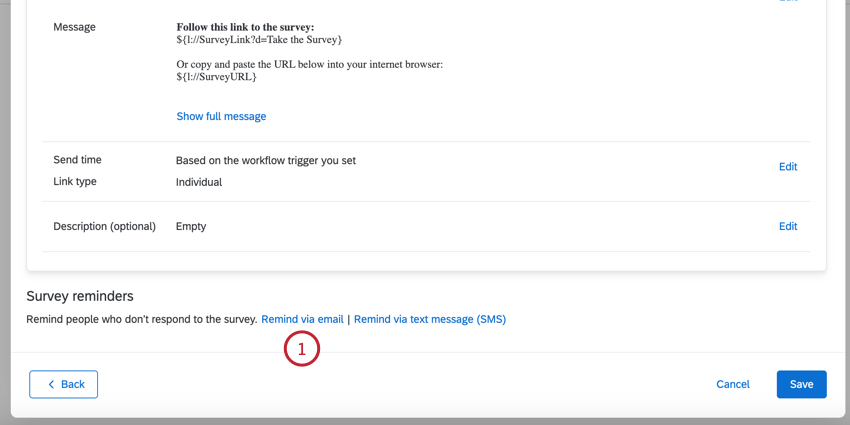Click Remind via email link
This screenshot has height=425, width=850.
pyautogui.click(x=302, y=320)
